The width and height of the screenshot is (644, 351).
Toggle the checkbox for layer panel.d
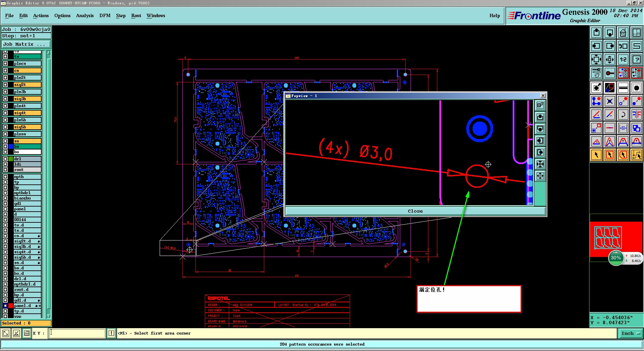tap(5, 306)
